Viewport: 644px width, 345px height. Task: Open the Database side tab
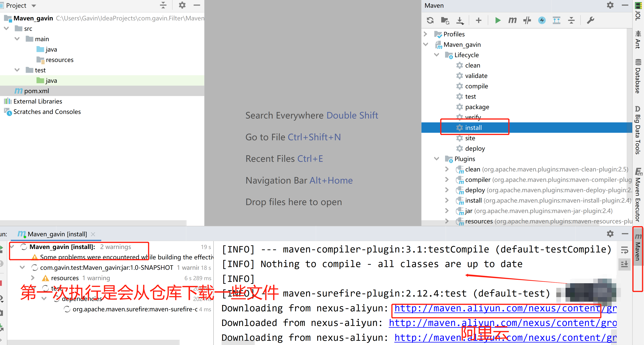coord(638,76)
